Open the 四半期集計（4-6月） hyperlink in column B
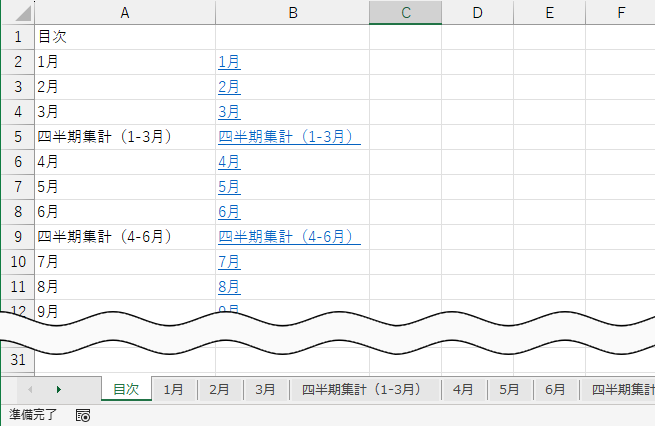The width and height of the screenshot is (655, 426). tap(289, 237)
